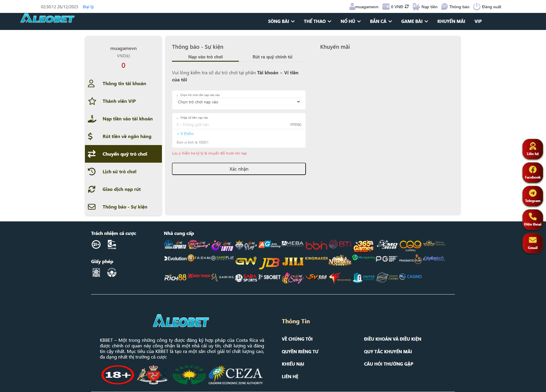This screenshot has width=546, height=392.
Task: Click the muagamevn user avatar icon
Action: click(x=352, y=6)
